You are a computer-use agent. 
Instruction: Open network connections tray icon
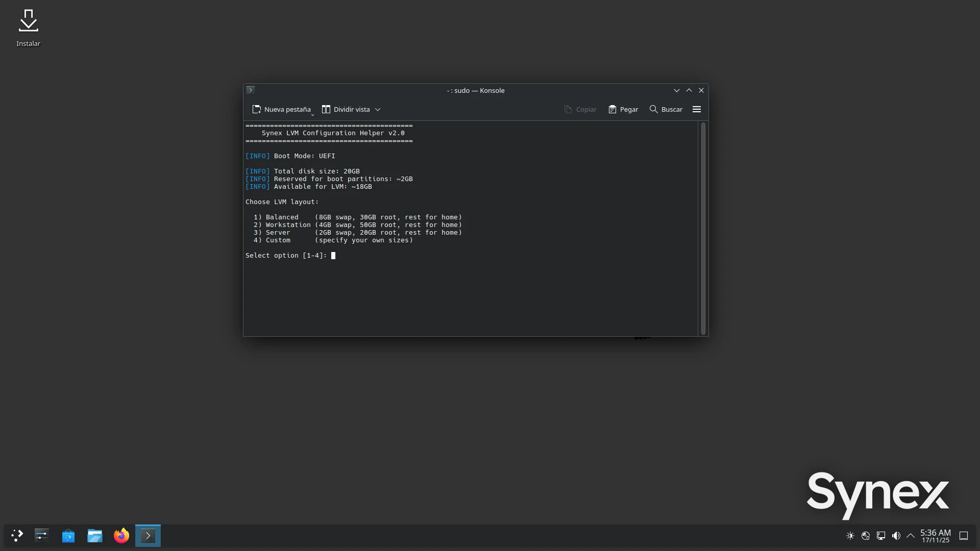(881, 536)
